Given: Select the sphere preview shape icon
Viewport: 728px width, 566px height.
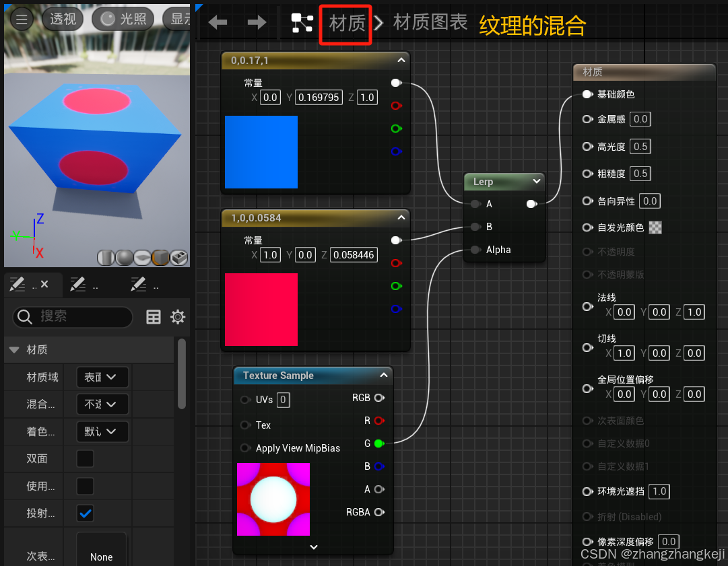Looking at the screenshot, I should [x=125, y=258].
